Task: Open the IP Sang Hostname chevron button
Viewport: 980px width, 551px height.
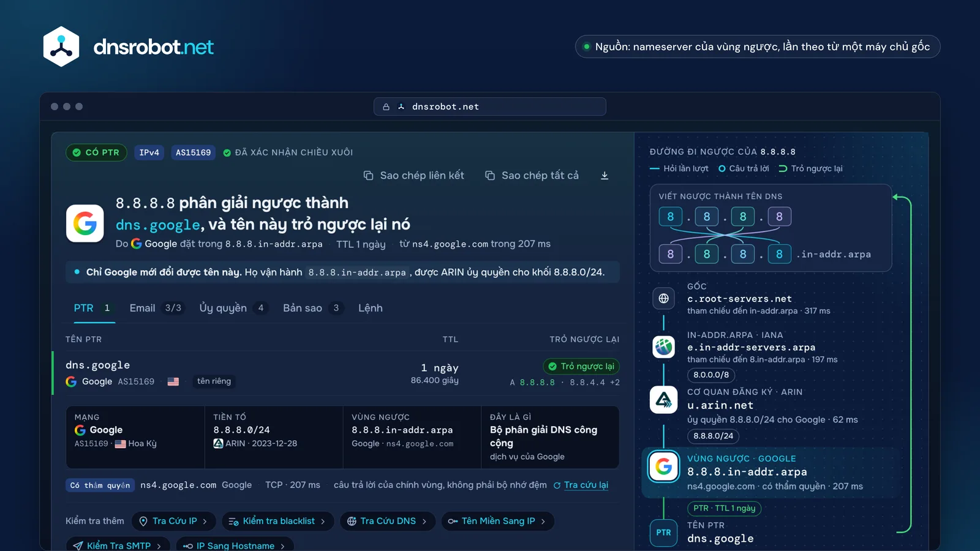Action: tap(235, 545)
